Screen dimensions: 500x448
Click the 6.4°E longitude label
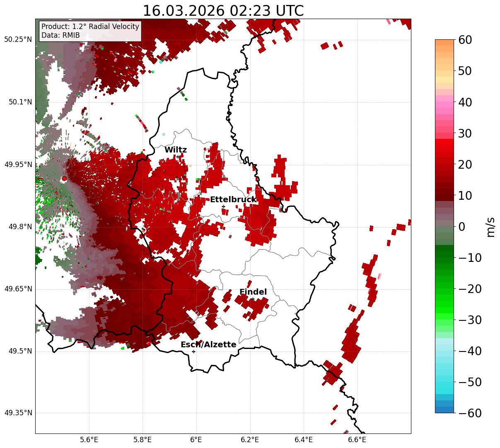pyautogui.click(x=304, y=440)
